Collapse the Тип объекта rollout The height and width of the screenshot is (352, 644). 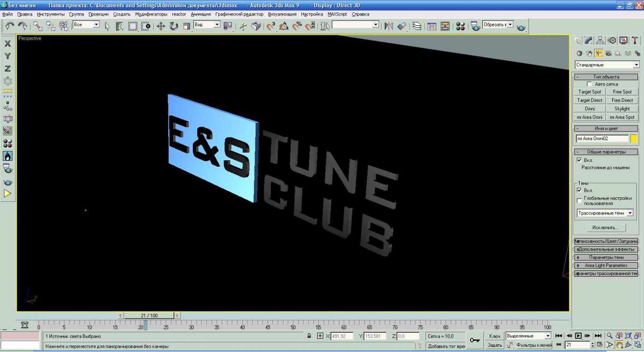[x=606, y=77]
